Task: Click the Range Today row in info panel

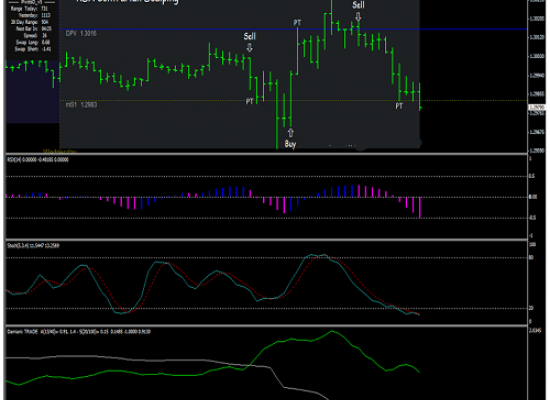Action: [x=29, y=8]
